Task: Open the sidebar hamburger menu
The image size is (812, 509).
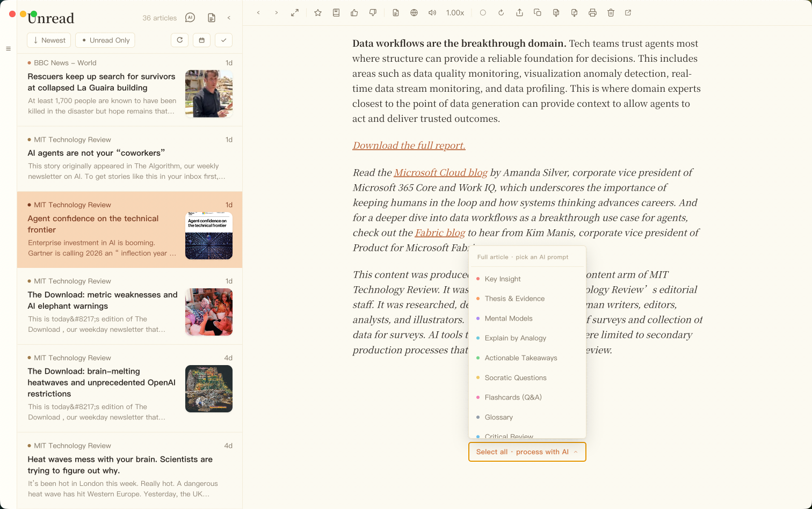Action: (x=8, y=49)
